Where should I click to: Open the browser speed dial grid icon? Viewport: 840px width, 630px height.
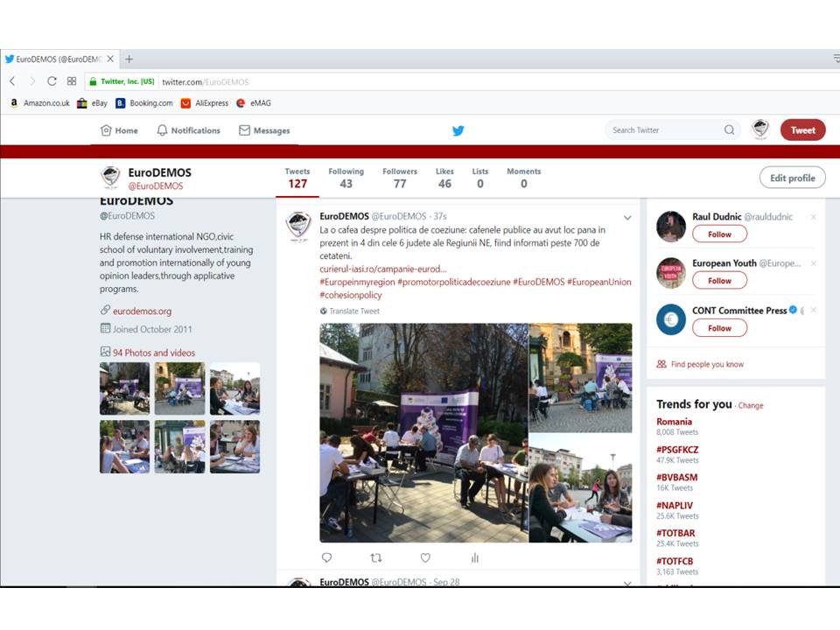pos(72,81)
